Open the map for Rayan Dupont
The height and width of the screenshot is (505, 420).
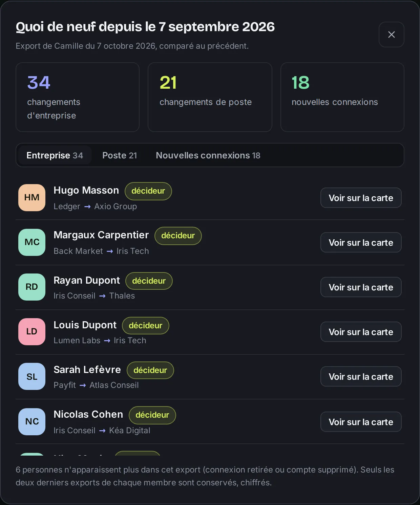[x=361, y=287]
